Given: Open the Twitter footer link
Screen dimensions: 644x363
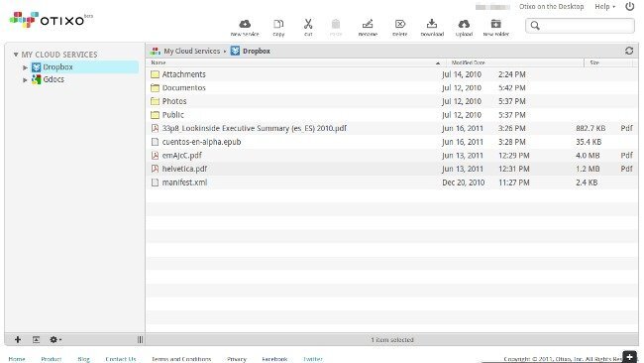Looking at the screenshot, I should [x=313, y=359].
